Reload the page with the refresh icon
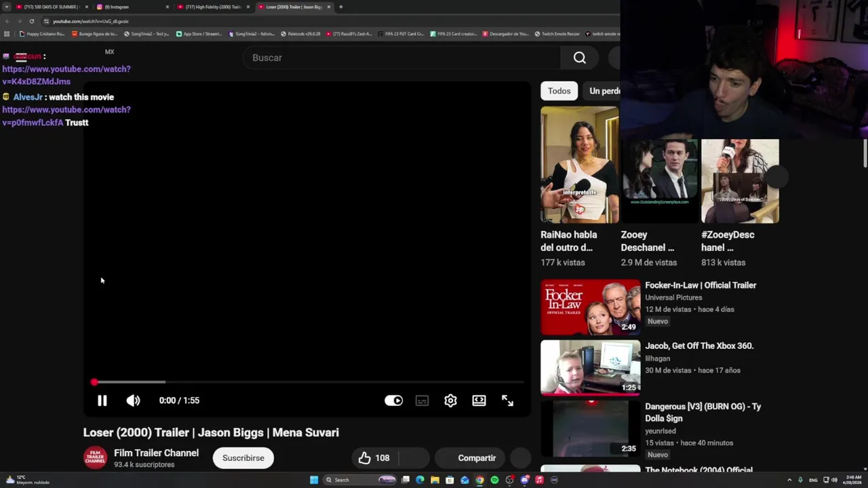The height and width of the screenshot is (488, 868). (31, 21)
